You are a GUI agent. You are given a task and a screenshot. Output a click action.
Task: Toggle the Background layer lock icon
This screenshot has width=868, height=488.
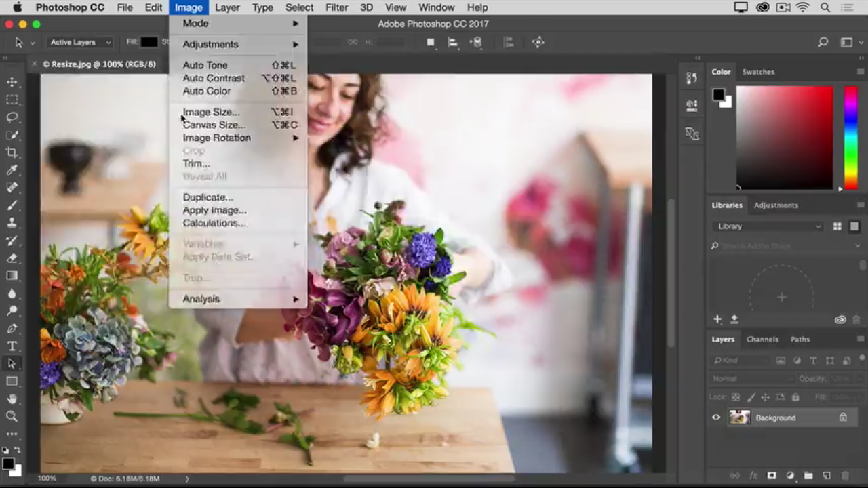[x=843, y=418]
